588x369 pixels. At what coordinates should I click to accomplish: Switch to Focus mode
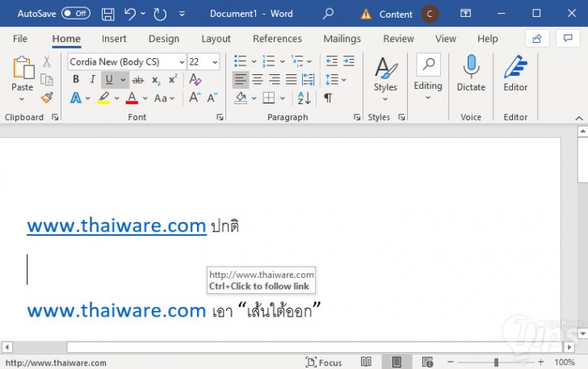click(324, 363)
